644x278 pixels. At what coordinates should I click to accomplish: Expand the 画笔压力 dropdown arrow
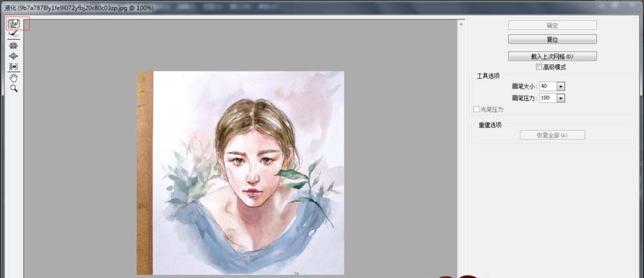click(x=560, y=98)
